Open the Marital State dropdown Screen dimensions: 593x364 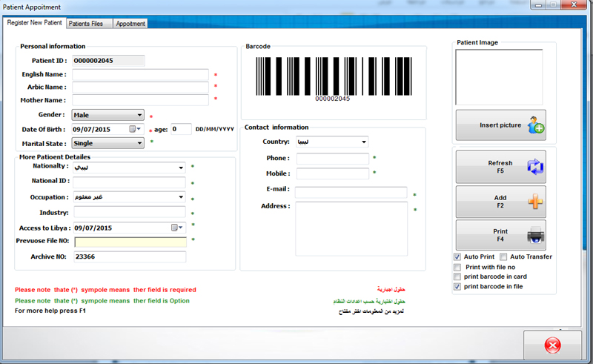coord(139,143)
